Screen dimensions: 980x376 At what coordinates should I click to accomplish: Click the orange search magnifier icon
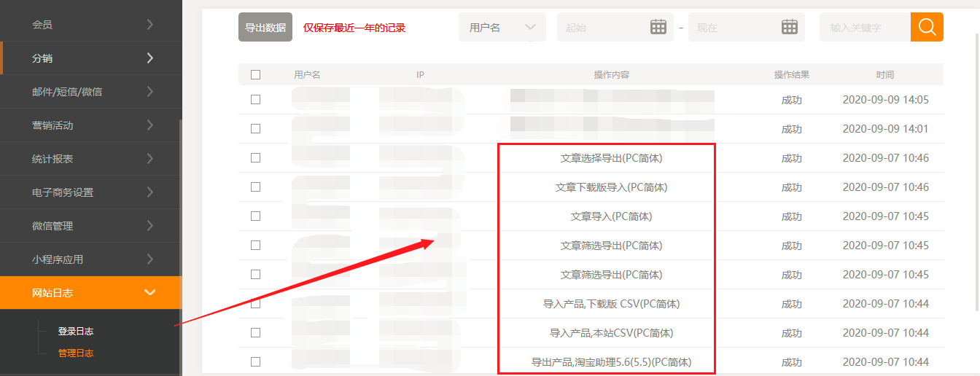927,27
